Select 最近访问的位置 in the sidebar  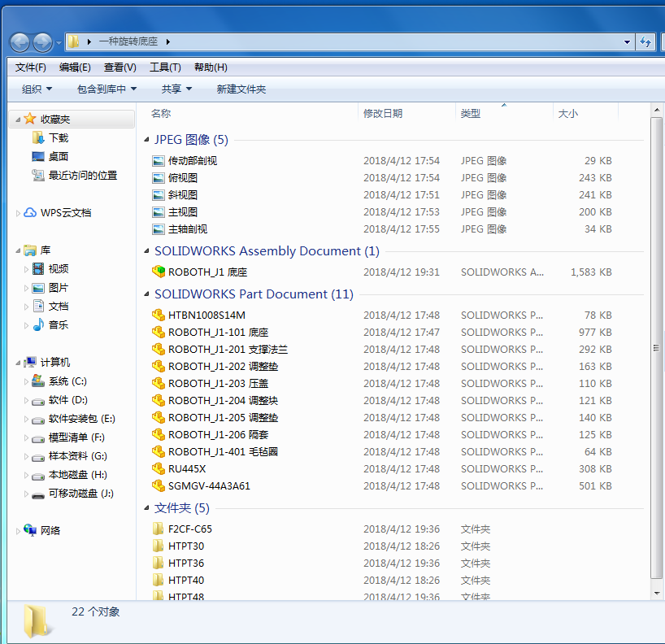(x=83, y=175)
